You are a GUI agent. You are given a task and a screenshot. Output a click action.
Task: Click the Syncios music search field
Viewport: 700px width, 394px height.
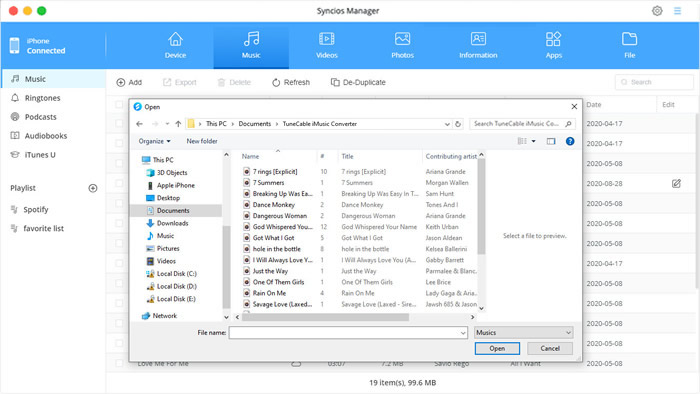tap(654, 82)
